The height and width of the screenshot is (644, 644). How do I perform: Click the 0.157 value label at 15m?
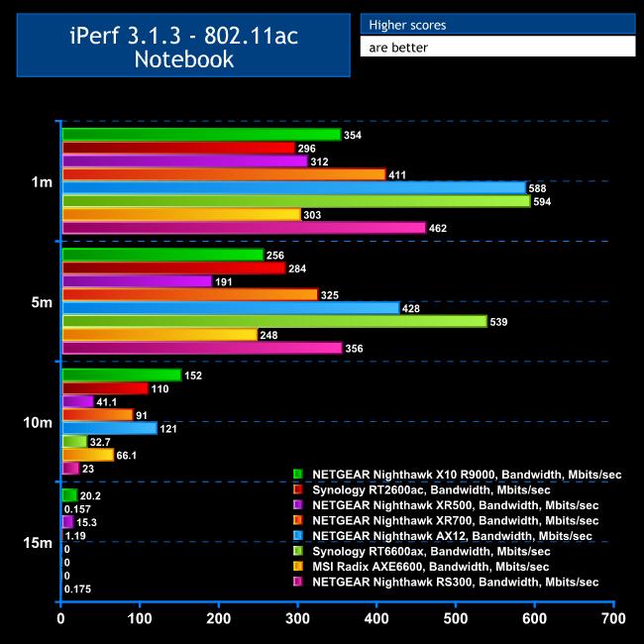pyautogui.click(x=77, y=509)
